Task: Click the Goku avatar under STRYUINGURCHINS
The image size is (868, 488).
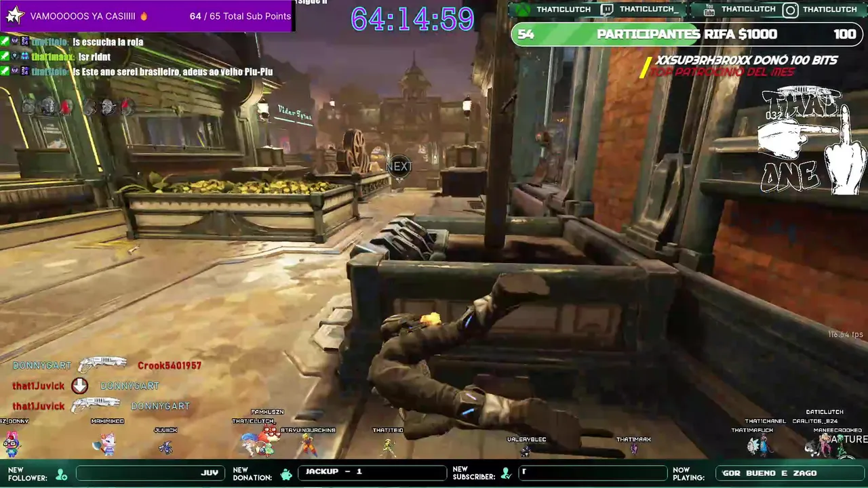Action: 309,444
